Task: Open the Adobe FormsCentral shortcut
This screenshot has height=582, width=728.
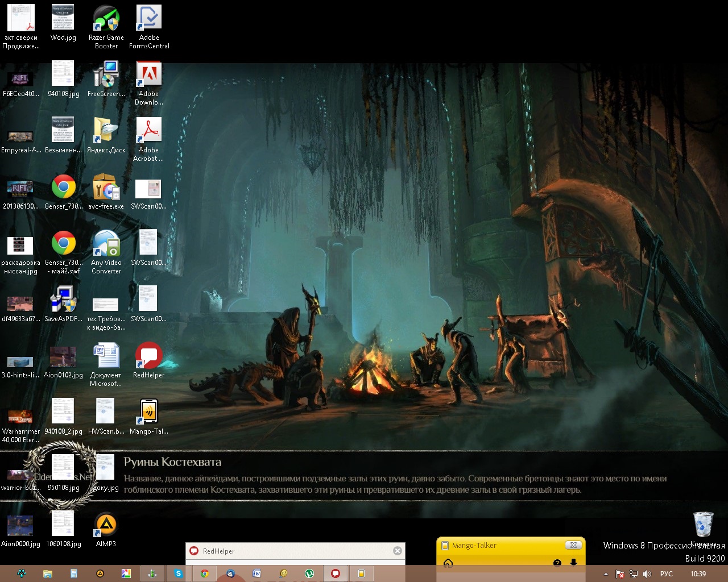Action: tap(149, 27)
